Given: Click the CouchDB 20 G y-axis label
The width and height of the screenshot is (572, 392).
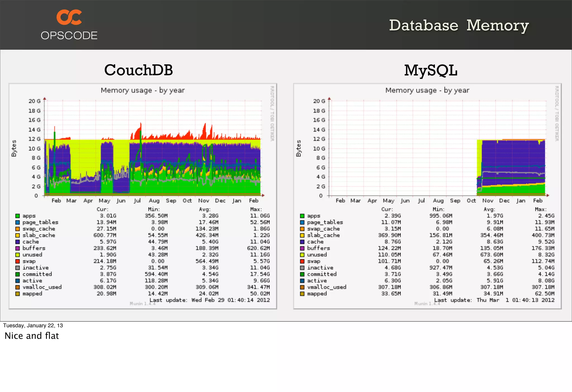Looking at the screenshot, I should point(34,101).
